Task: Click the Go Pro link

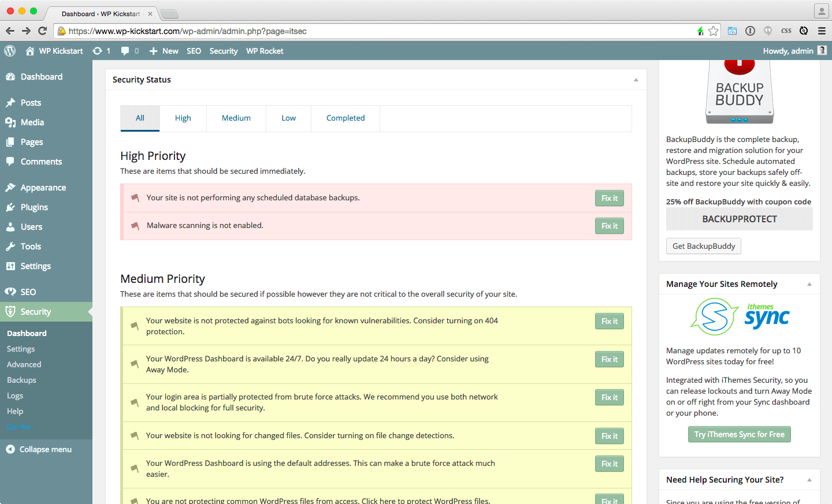Action: click(x=19, y=427)
